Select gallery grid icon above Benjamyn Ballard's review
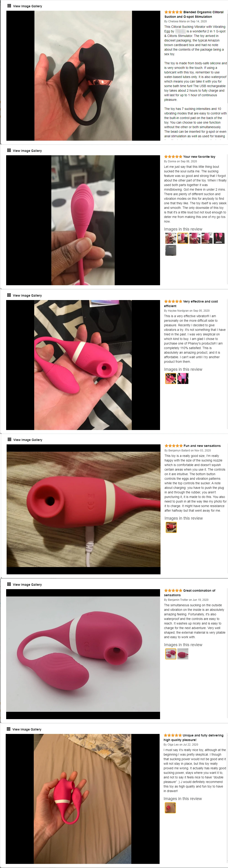This screenshot has width=228, height=868. [9, 439]
